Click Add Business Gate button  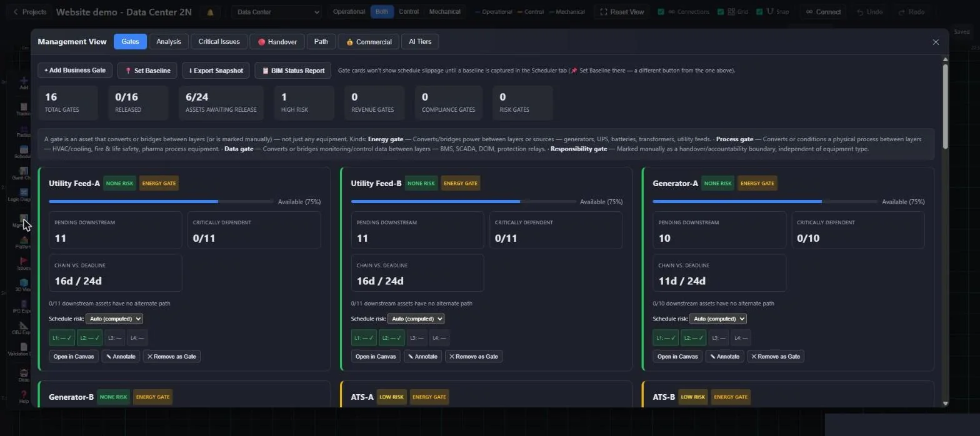(75, 71)
